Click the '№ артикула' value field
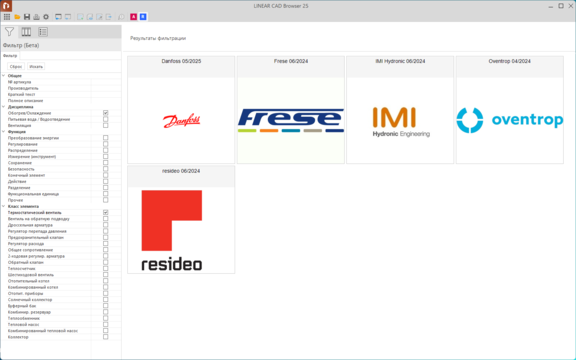 point(106,82)
